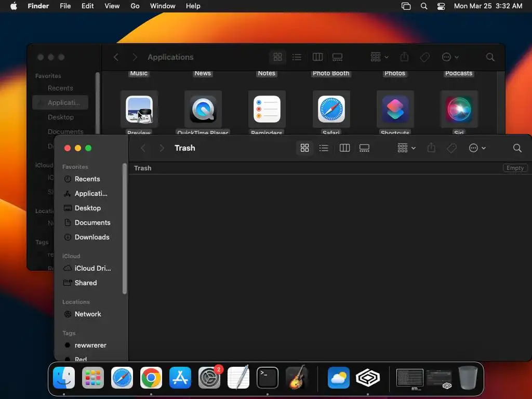
Task: Open the Finder menu
Action: point(38,6)
